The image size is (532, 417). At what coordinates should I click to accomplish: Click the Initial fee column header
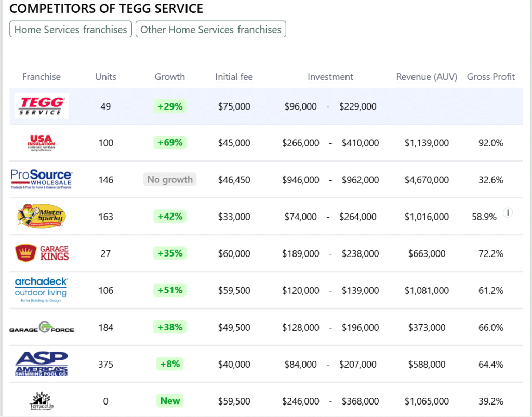tap(234, 77)
